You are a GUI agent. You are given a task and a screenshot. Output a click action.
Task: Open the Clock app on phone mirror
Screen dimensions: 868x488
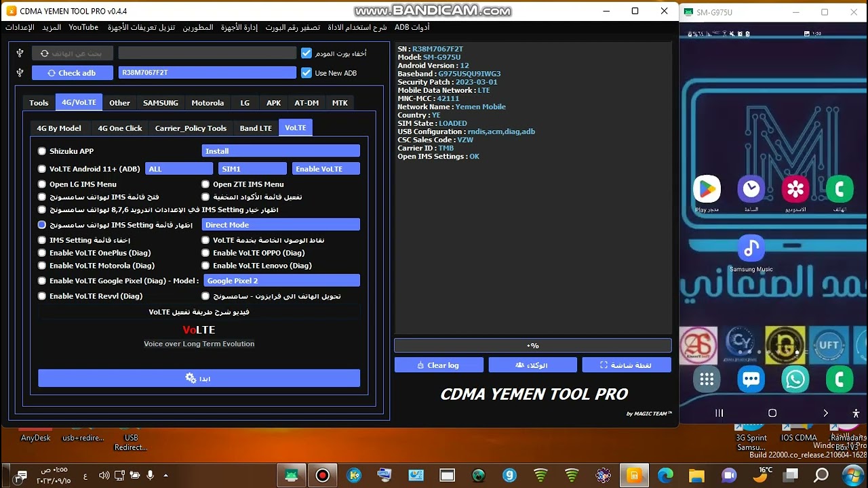pos(751,189)
